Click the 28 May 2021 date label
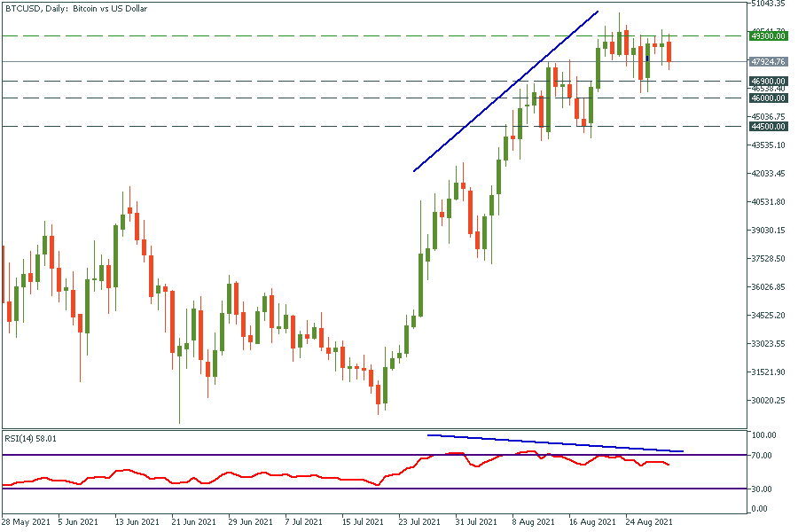 tap(24, 523)
